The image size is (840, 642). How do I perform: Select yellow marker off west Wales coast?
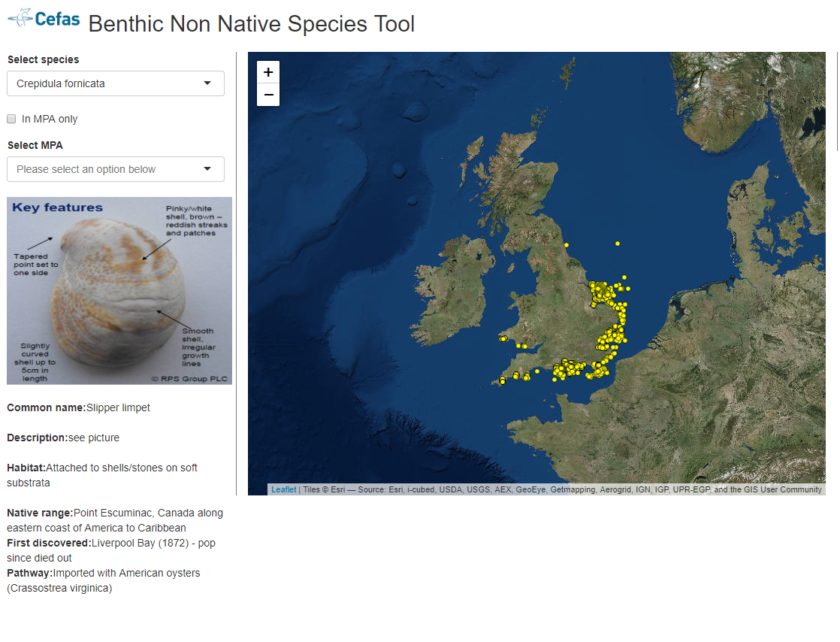click(x=502, y=339)
